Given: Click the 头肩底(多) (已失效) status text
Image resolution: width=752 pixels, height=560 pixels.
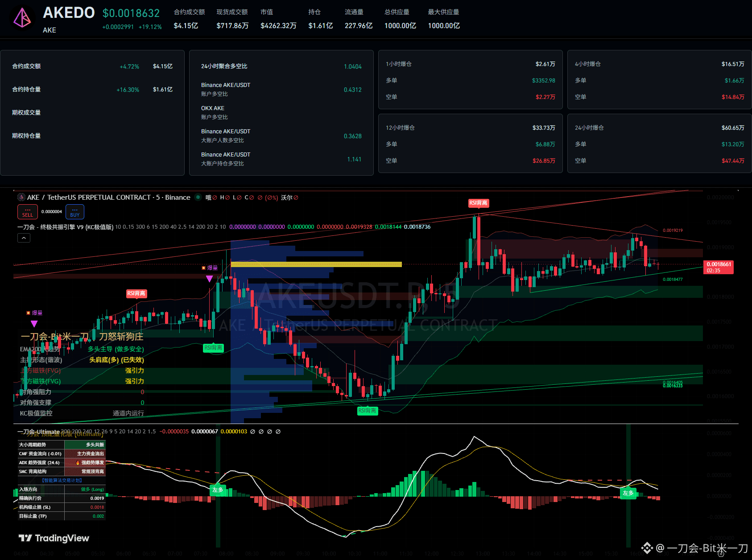Looking at the screenshot, I should click(116, 360).
